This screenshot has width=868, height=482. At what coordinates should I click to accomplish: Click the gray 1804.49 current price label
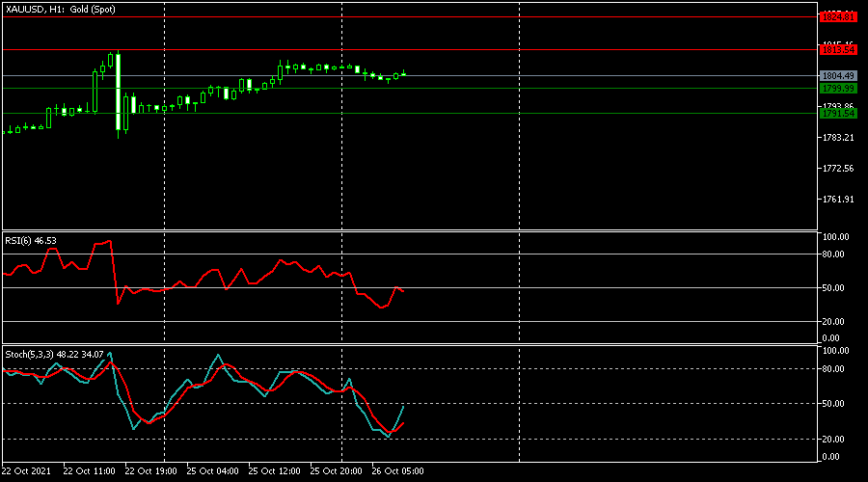[x=838, y=76]
